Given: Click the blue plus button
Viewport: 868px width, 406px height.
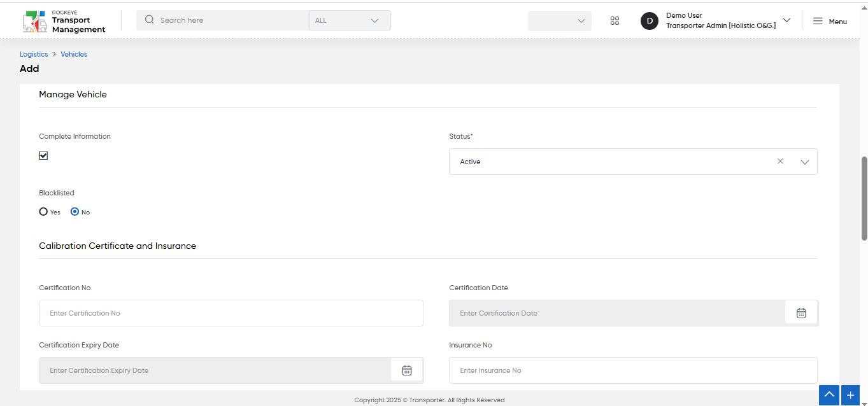Looking at the screenshot, I should pyautogui.click(x=850, y=395).
